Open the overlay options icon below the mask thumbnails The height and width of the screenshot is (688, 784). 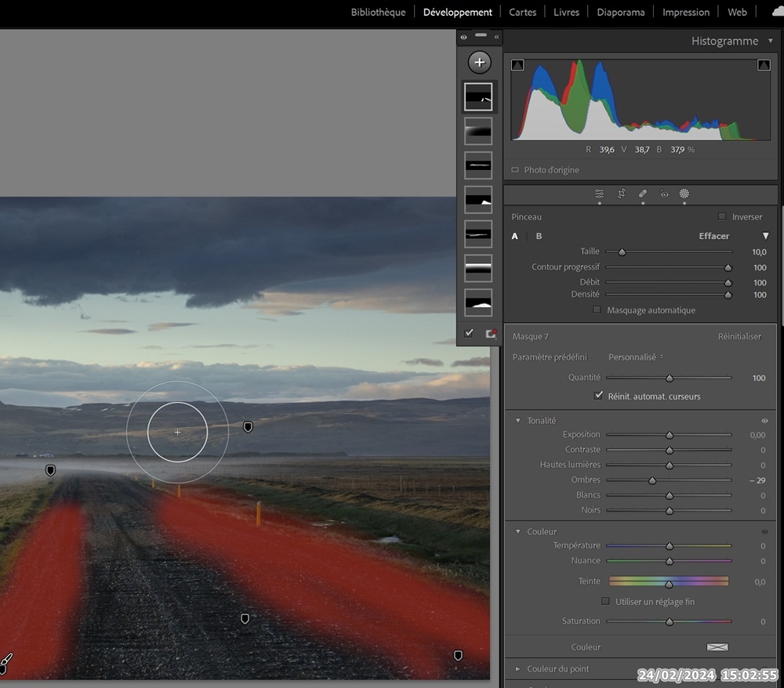(x=491, y=334)
